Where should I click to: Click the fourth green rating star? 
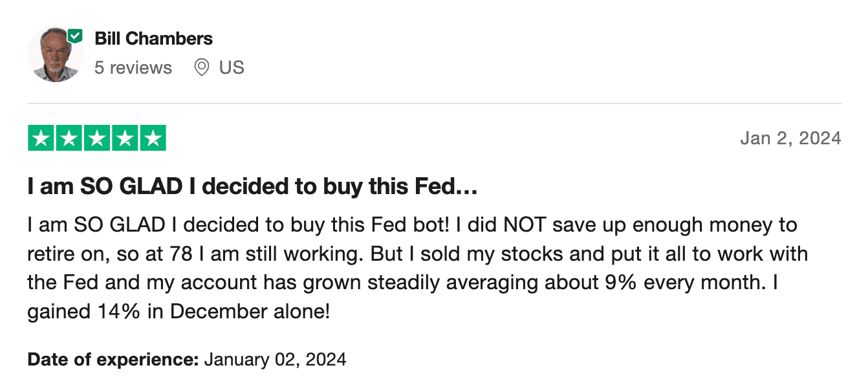[x=125, y=138]
